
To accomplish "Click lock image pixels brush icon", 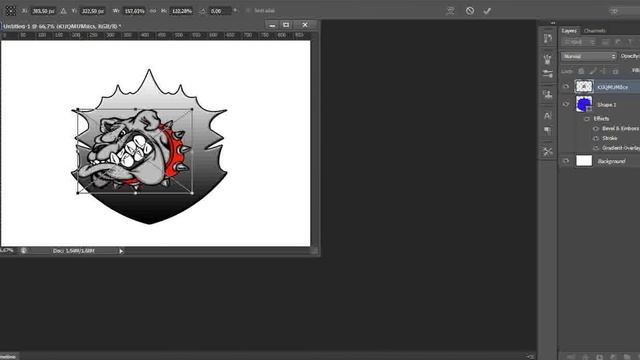I will (593, 71).
